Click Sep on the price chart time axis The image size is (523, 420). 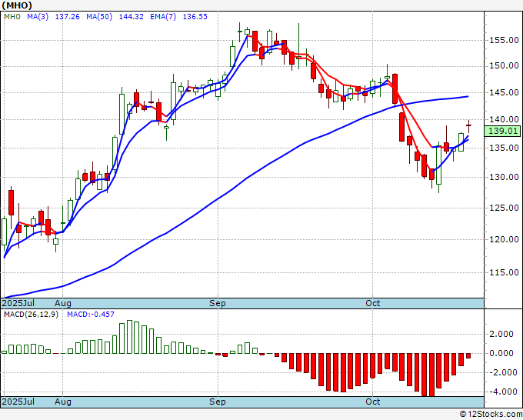click(x=218, y=304)
